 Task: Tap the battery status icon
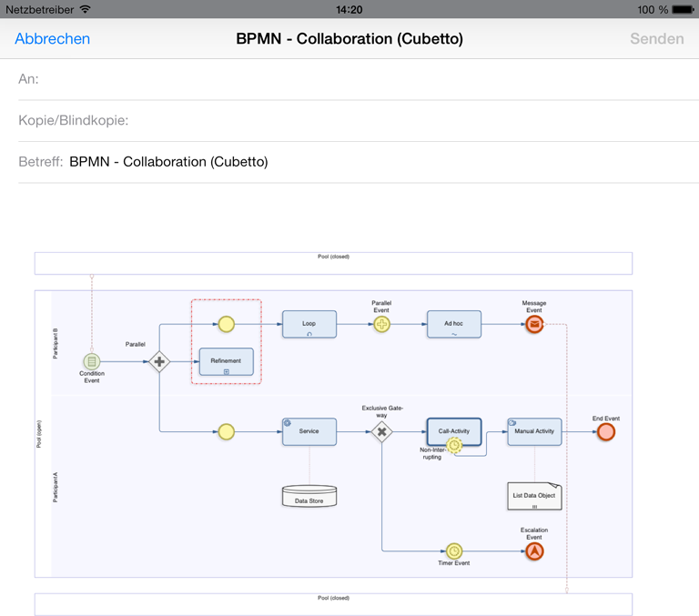pyautogui.click(x=683, y=9)
